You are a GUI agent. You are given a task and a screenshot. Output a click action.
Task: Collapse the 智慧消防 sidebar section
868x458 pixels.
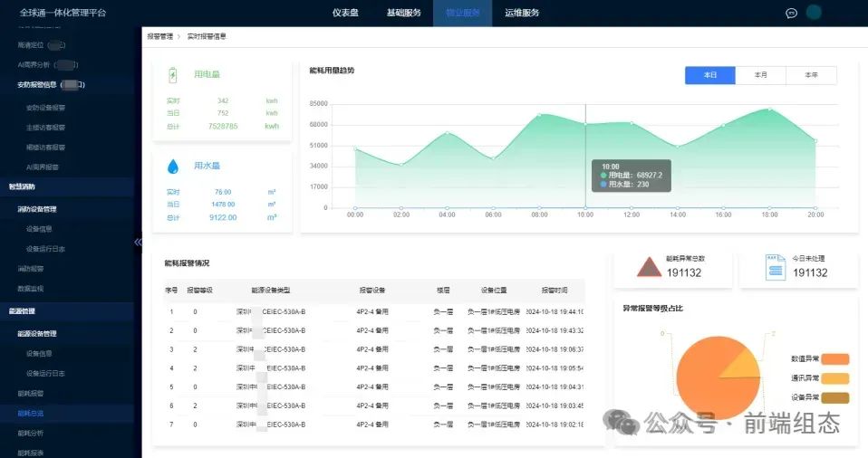22,187
